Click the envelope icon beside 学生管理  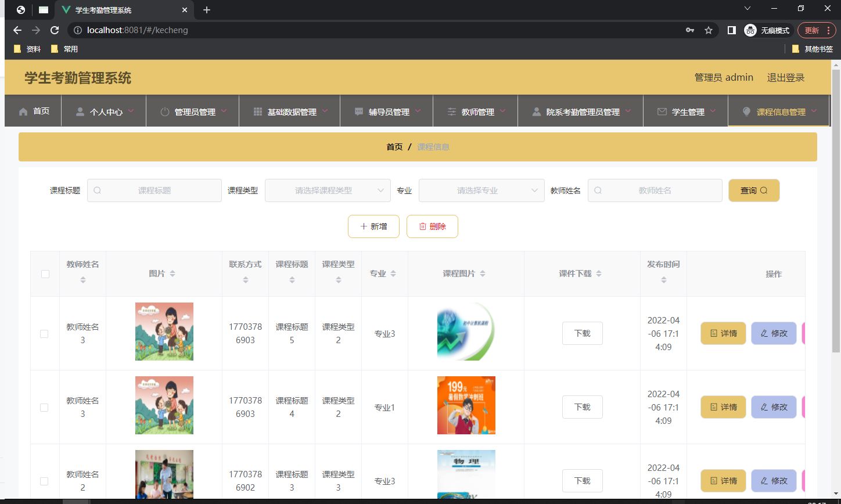point(662,112)
